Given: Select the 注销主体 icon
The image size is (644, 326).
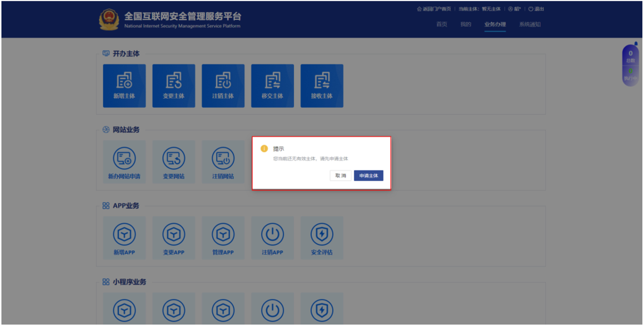Looking at the screenshot, I should pyautogui.click(x=223, y=86).
